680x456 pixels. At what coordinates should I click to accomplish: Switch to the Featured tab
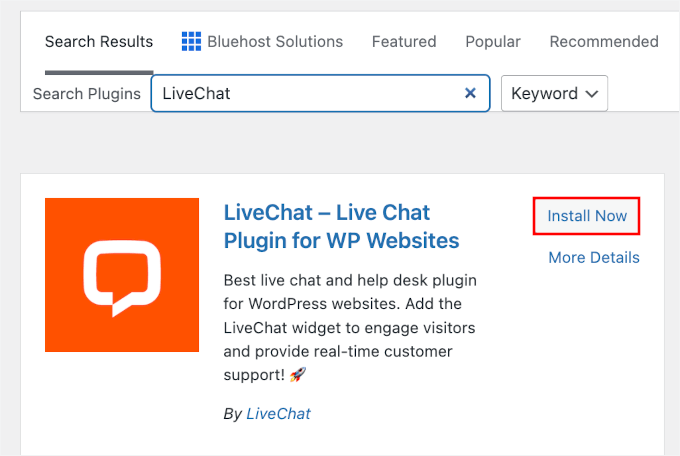pyautogui.click(x=404, y=42)
